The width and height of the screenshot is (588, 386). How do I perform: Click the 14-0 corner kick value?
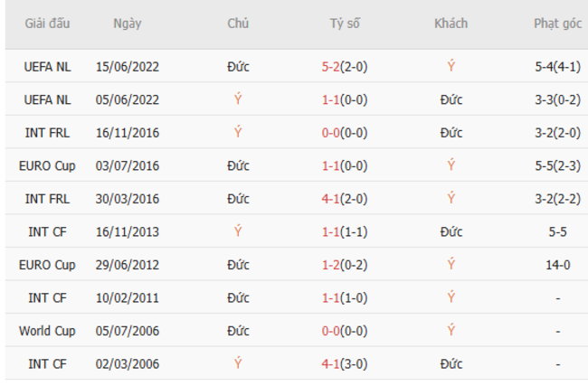[557, 265]
